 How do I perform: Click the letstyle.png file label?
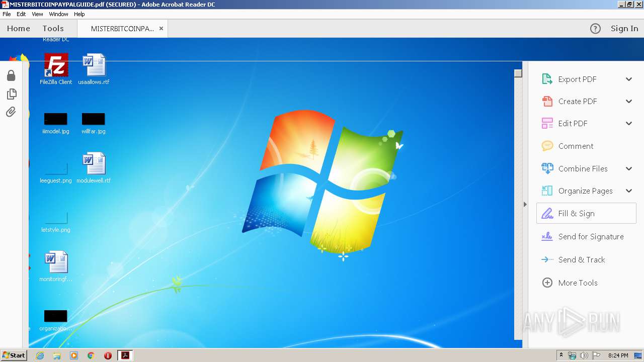(x=56, y=230)
